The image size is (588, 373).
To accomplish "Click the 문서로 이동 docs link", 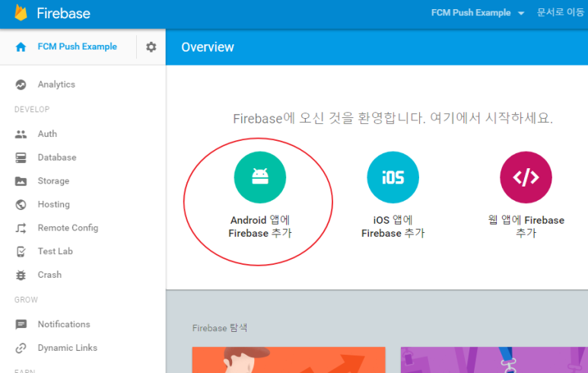I will 561,12.
